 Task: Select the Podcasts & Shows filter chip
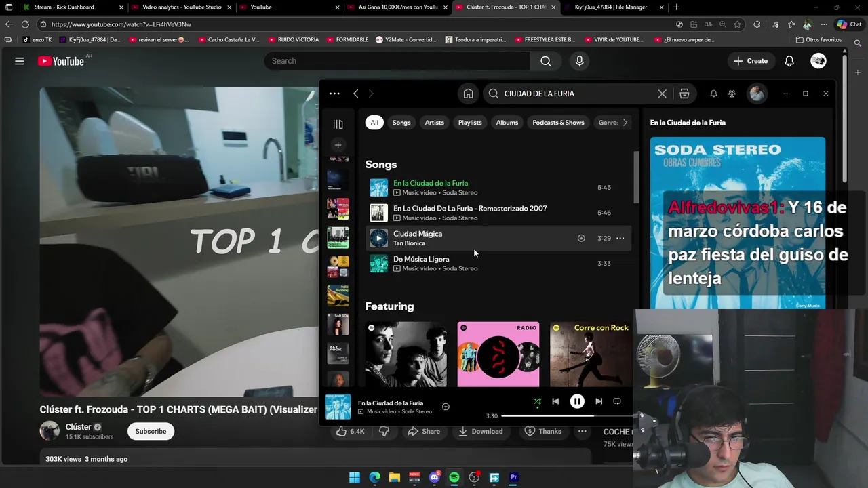click(x=558, y=123)
